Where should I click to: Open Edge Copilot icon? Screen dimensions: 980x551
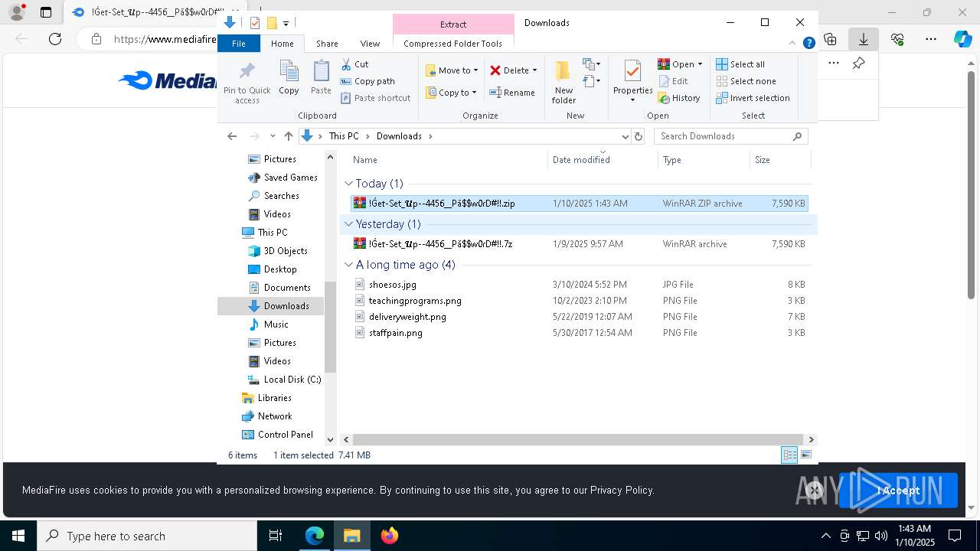pos(962,39)
